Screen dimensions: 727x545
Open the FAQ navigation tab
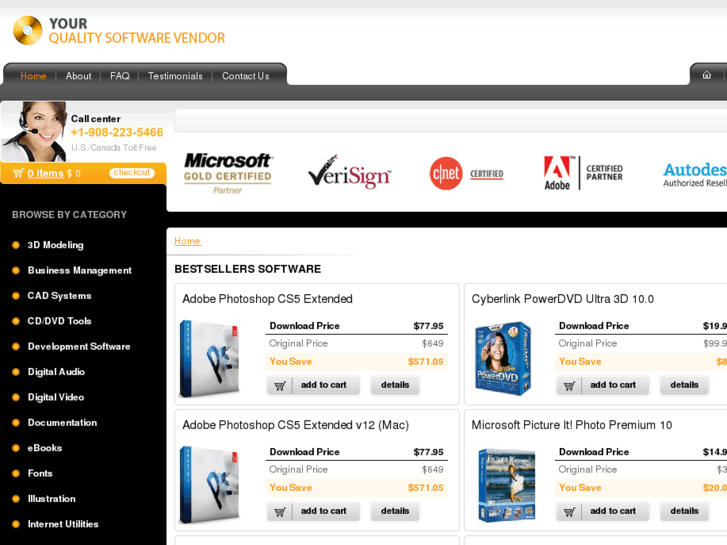point(120,76)
